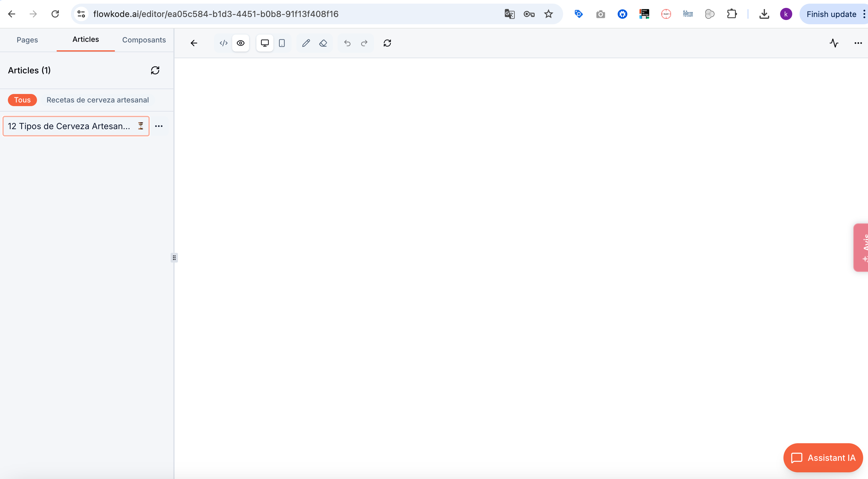The image size is (868, 479).
Task: Switch to the Articles tab
Action: (x=85, y=39)
